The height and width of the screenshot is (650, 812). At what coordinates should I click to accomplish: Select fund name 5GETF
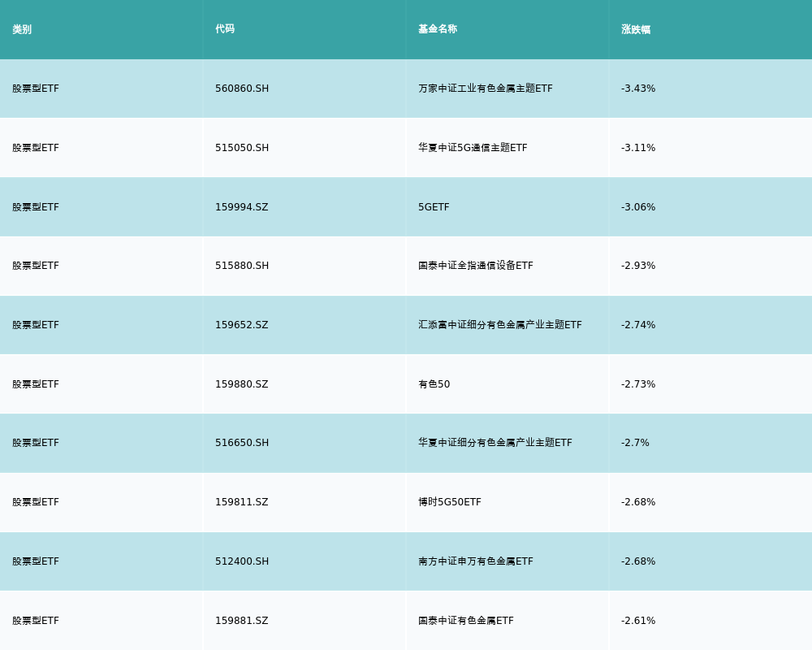(x=434, y=207)
